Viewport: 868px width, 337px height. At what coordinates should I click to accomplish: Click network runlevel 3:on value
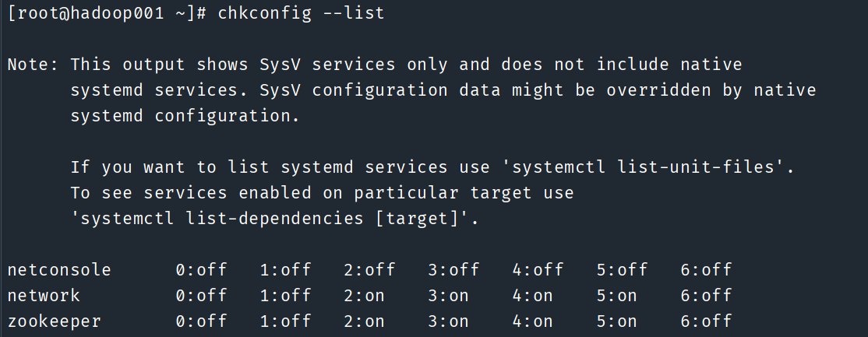pos(448,296)
